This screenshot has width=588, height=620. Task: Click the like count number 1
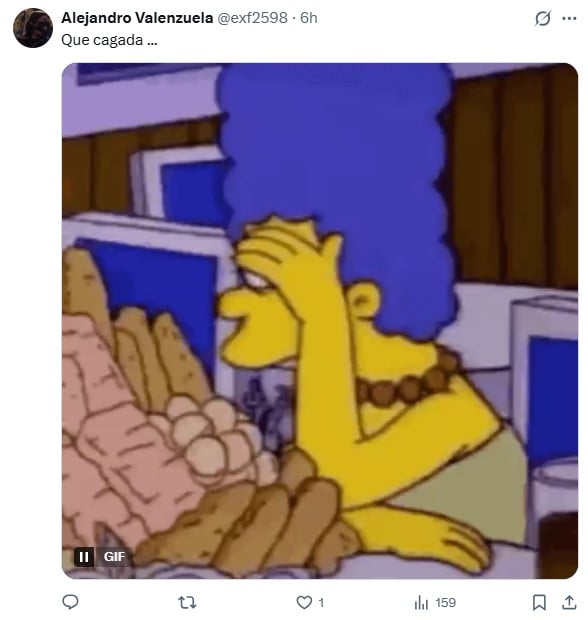click(321, 603)
